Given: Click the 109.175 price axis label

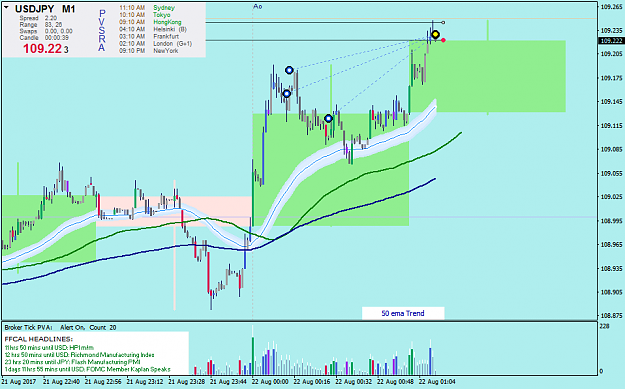Looking at the screenshot, I should click(x=611, y=78).
